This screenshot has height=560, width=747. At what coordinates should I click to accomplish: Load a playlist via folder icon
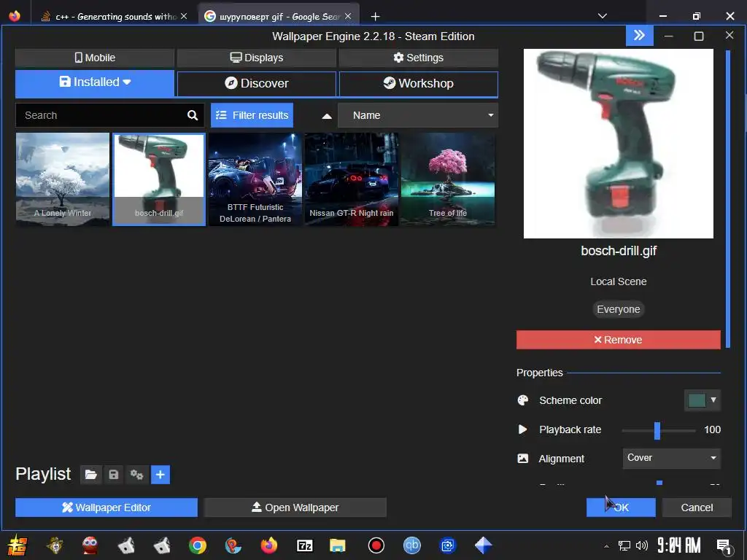91,475
